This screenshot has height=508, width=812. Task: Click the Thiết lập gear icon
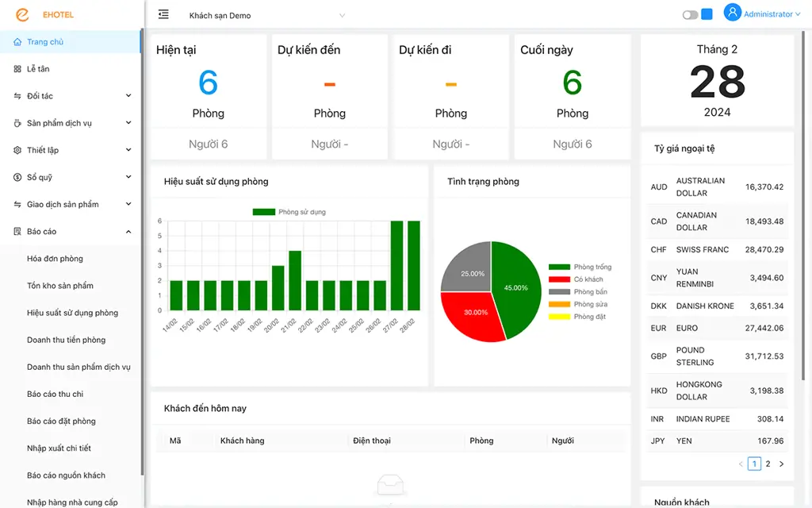[17, 150]
